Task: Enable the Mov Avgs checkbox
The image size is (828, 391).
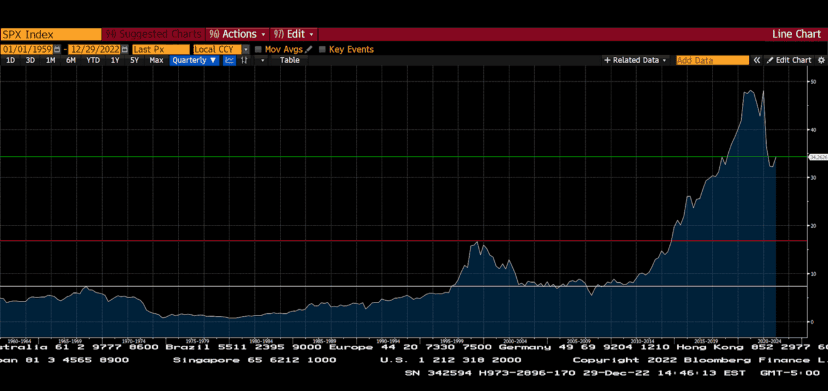Action: click(x=258, y=49)
